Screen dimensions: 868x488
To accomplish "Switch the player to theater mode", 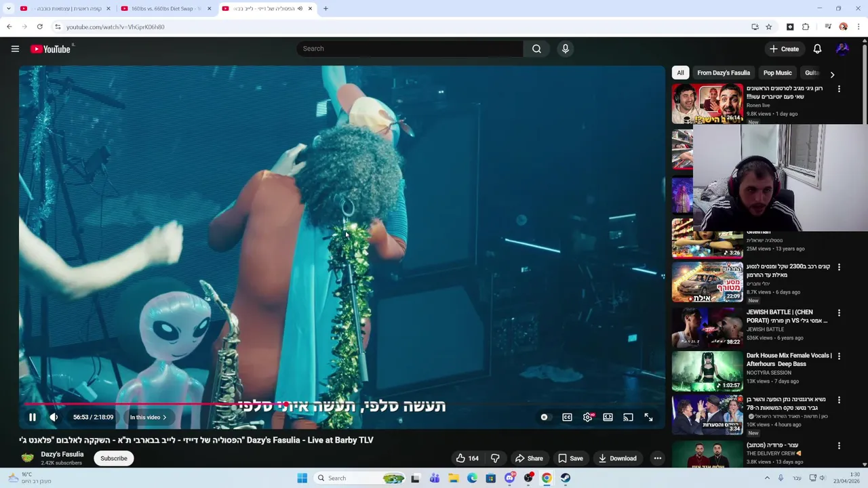I will tap(608, 418).
